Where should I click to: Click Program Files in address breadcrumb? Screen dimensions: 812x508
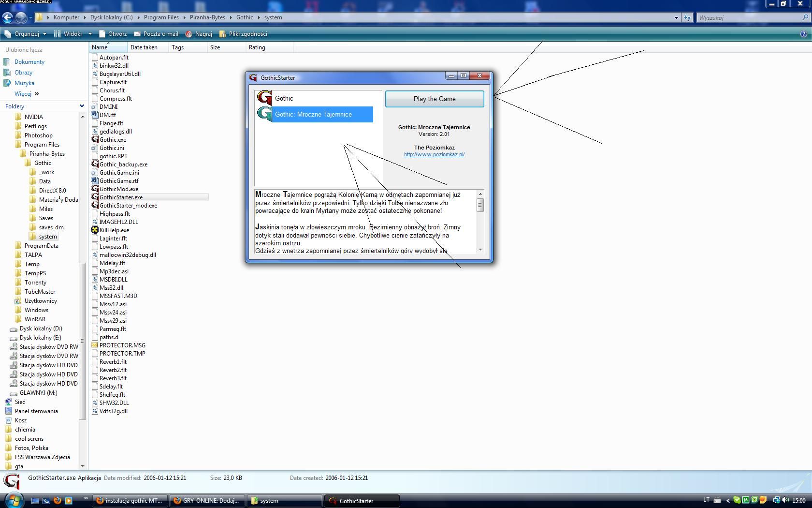[161, 17]
